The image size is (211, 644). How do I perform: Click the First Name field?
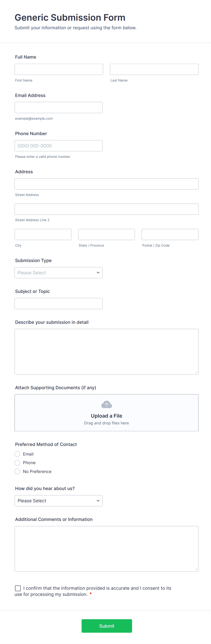pos(59,69)
